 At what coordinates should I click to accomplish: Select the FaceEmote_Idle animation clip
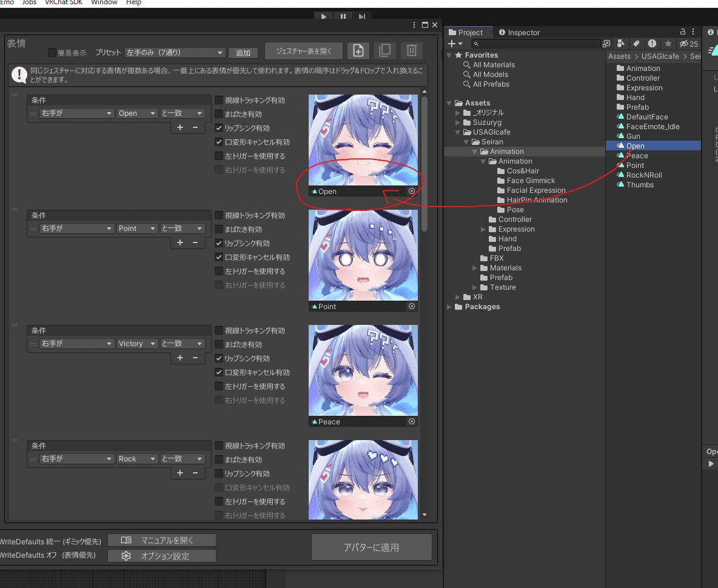654,126
